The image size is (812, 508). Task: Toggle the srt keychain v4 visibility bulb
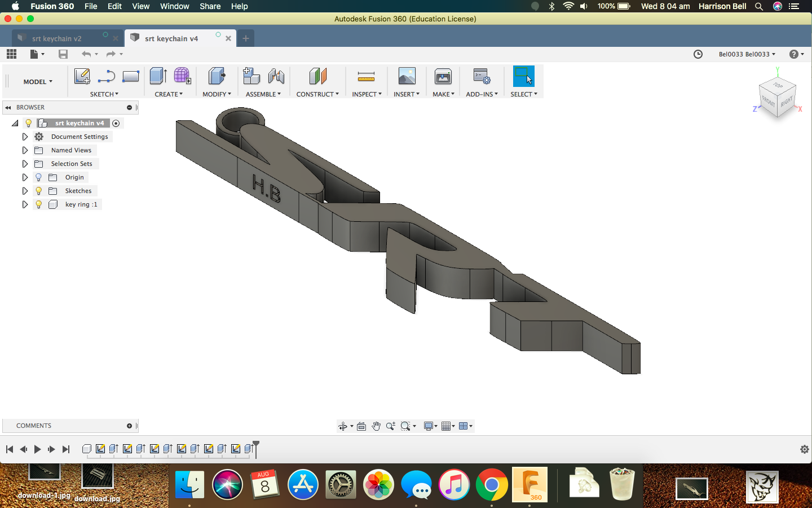click(x=29, y=123)
